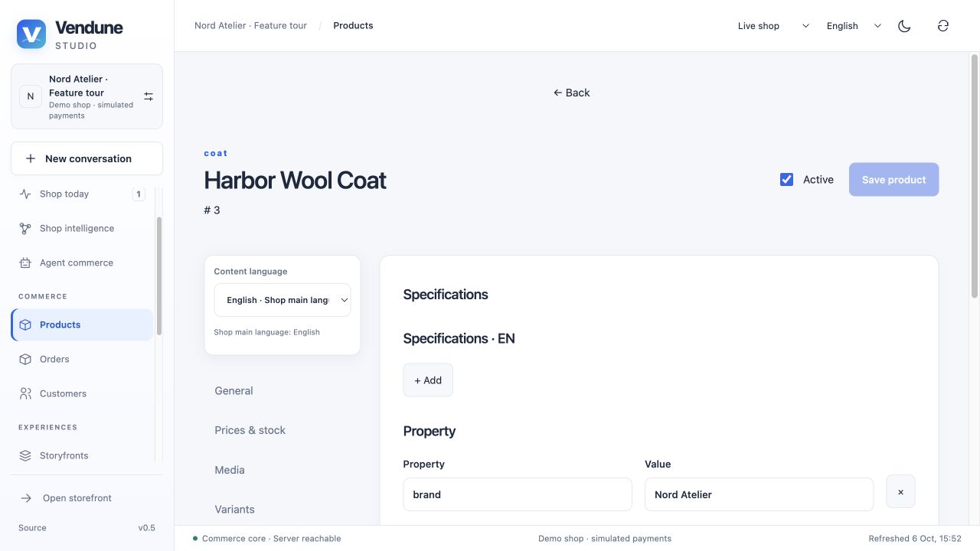Toggle dark mode moon icon
Viewport: 980px width, 551px height.
point(904,26)
